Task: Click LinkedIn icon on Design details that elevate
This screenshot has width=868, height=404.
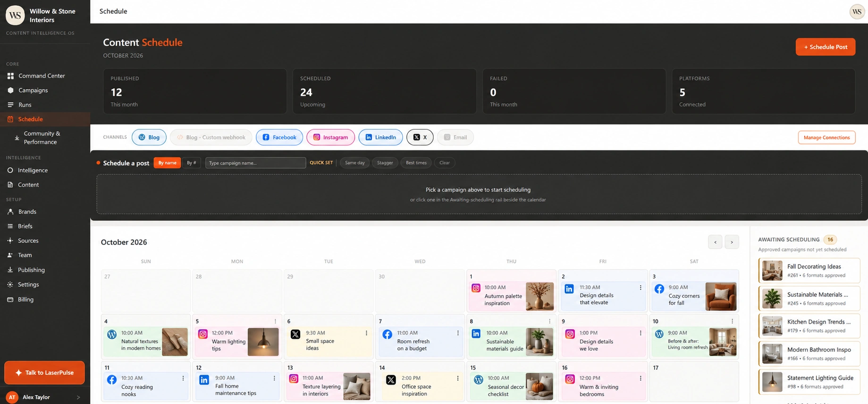Action: coord(569,289)
